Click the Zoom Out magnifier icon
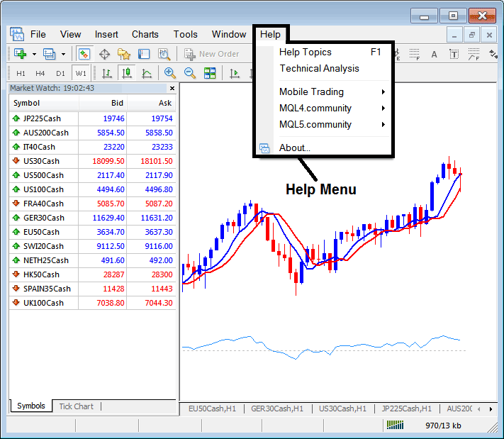This screenshot has height=439, width=504. click(x=190, y=73)
